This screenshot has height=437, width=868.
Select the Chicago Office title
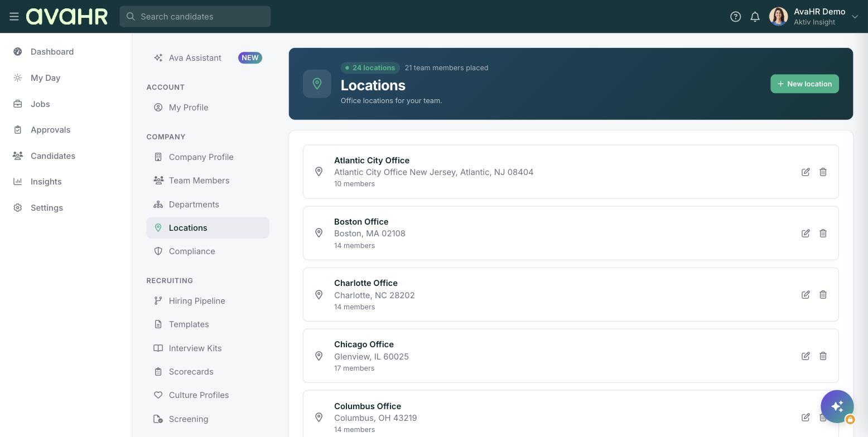point(364,344)
